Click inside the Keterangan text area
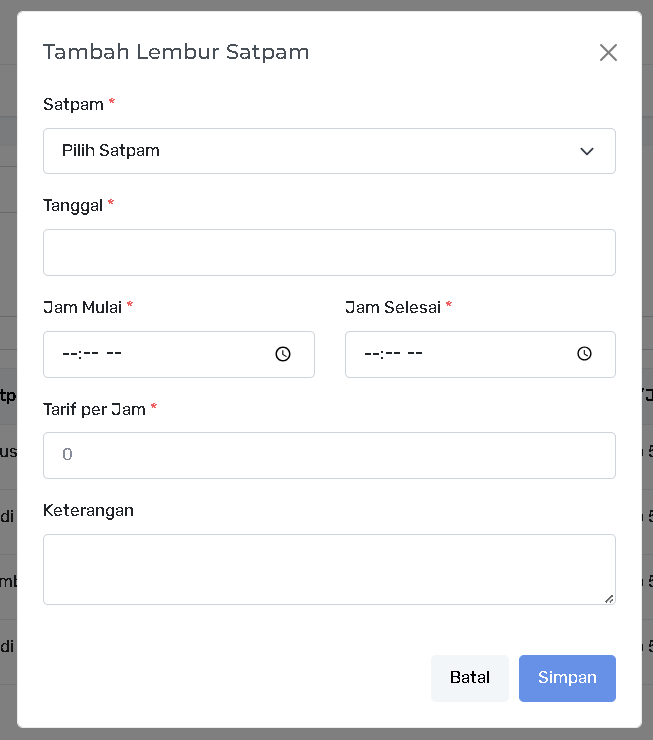 pos(329,569)
